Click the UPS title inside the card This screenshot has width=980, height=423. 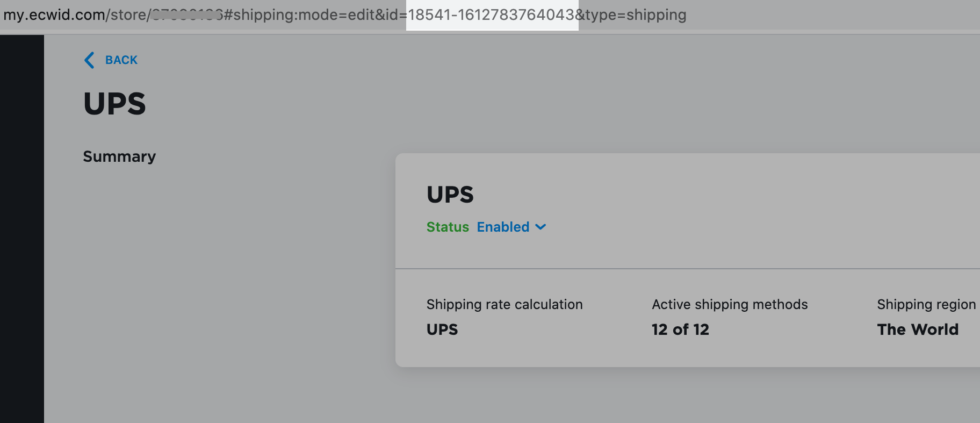pyautogui.click(x=450, y=195)
